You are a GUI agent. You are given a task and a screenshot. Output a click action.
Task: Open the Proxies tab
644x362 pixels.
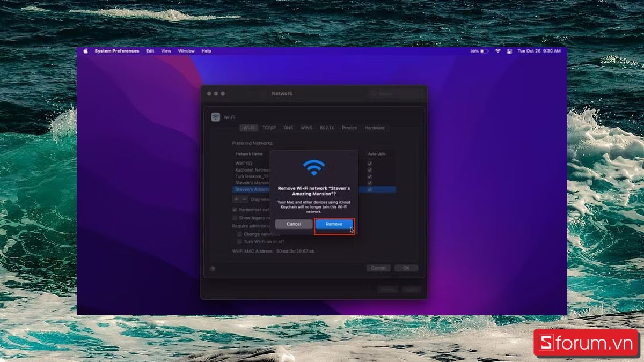(349, 128)
